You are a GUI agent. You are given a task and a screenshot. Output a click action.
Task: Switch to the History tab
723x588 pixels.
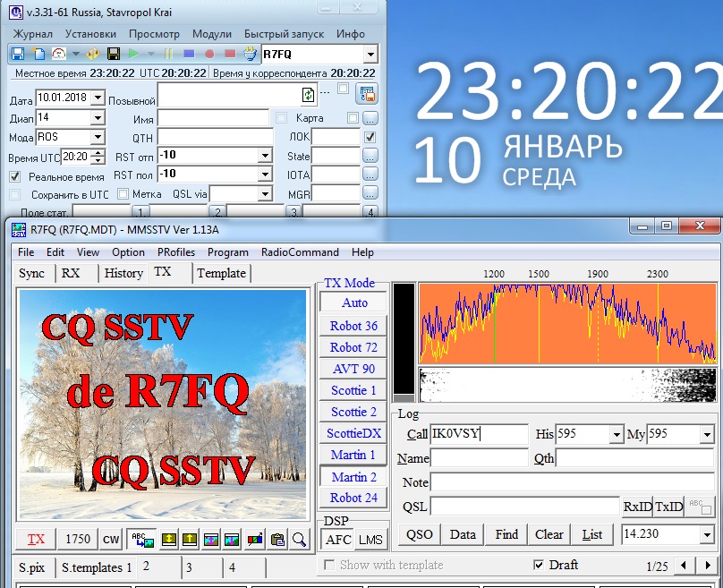click(123, 274)
